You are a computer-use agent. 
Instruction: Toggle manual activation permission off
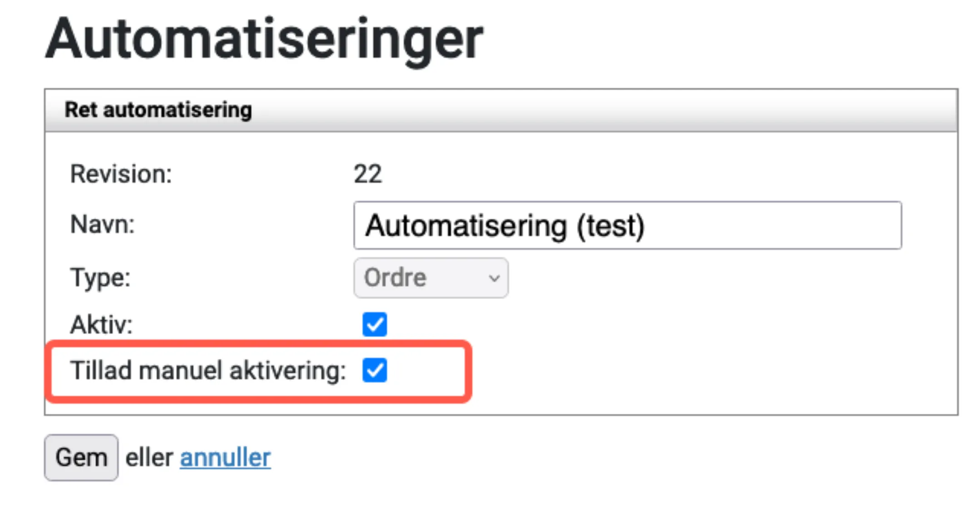click(375, 371)
